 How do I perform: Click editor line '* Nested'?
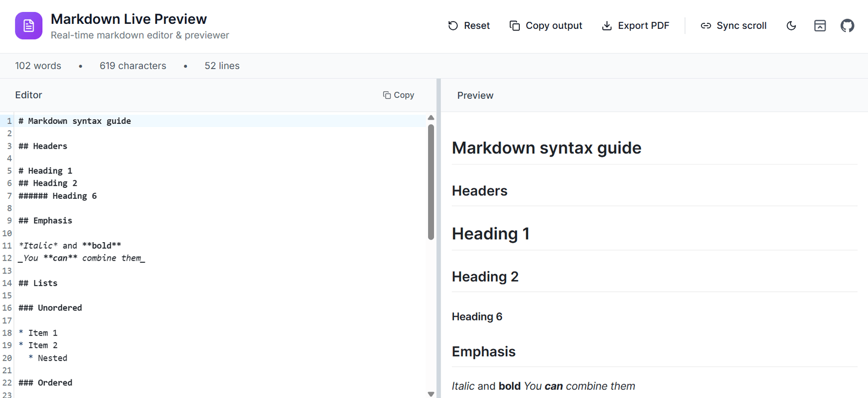click(x=48, y=358)
